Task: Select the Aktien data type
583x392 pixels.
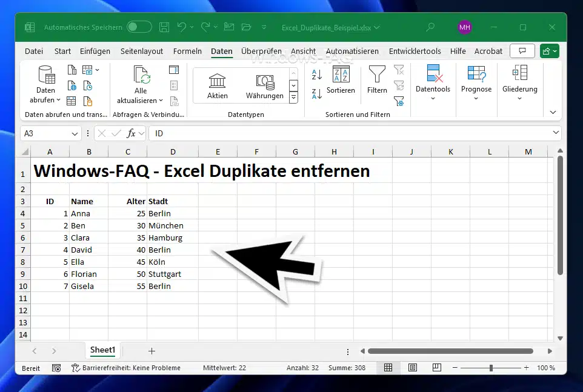Action: pos(217,86)
